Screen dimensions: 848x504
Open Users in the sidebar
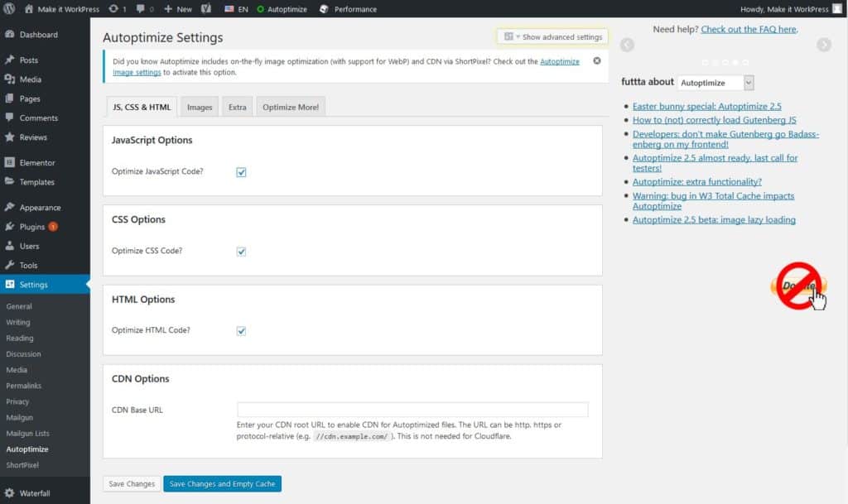click(29, 246)
